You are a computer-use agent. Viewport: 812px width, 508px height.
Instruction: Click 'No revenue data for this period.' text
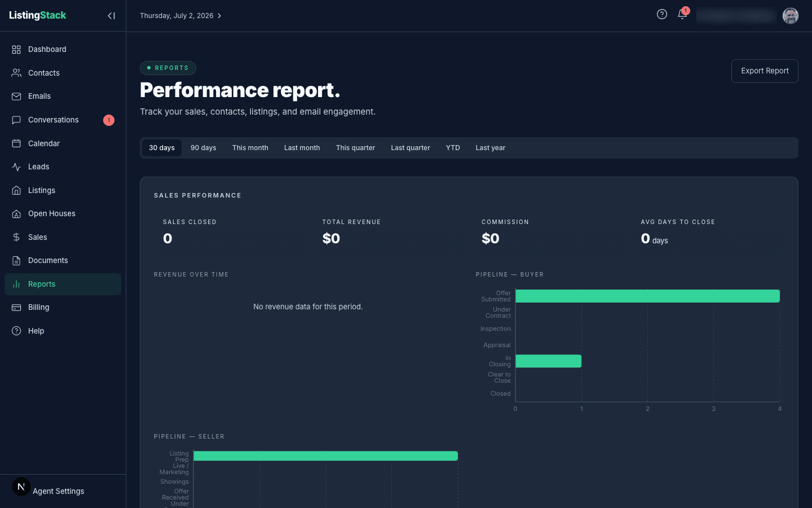pyautogui.click(x=308, y=307)
